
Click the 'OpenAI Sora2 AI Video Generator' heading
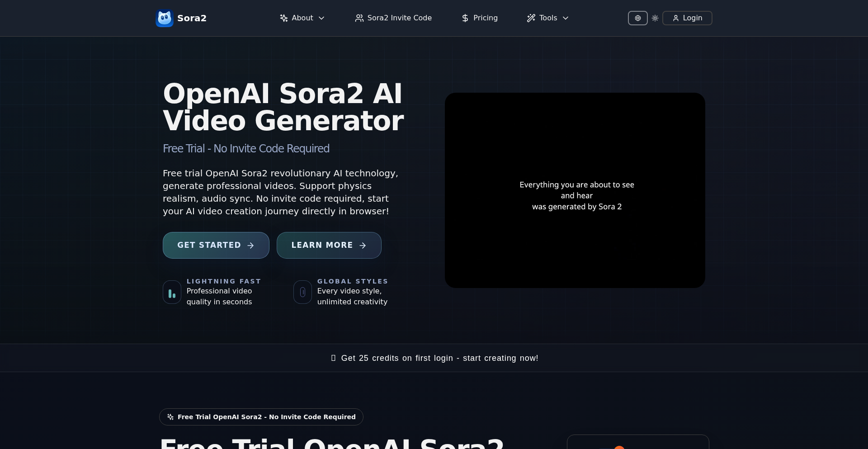283,107
